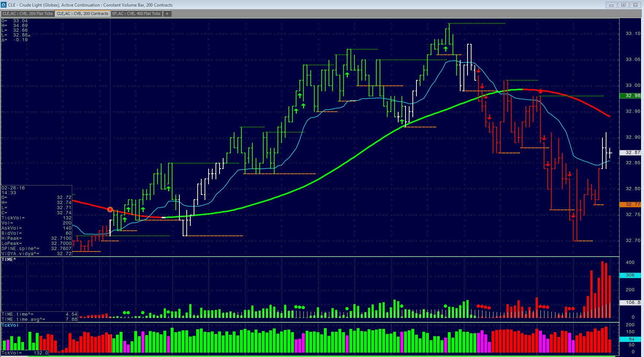Click the TckVol= 132.0 readout

[x=24, y=353]
